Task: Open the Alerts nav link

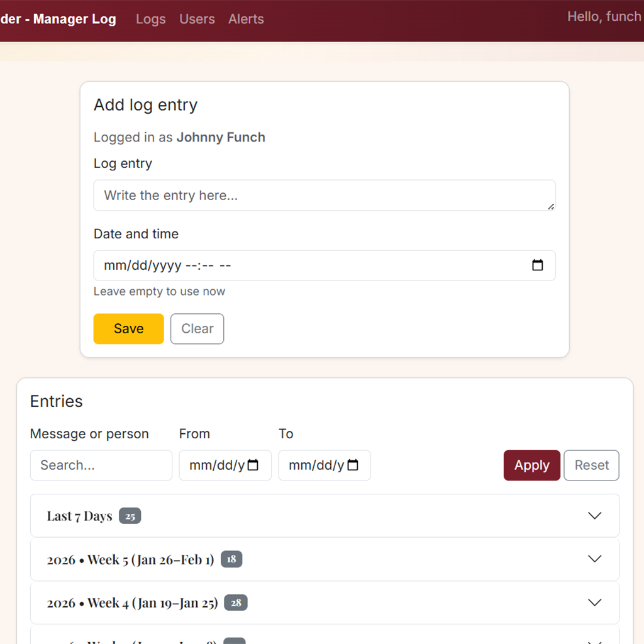Action: (x=246, y=19)
